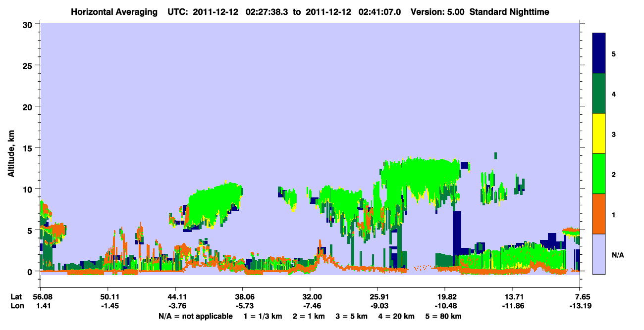Image resolution: width=644 pixels, height=330 pixels.
Task: Click the latitude value 50.11
Action: [x=107, y=297]
